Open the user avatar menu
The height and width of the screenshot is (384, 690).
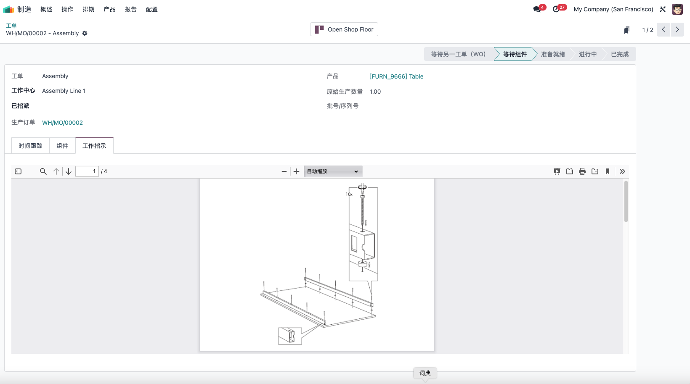677,9
